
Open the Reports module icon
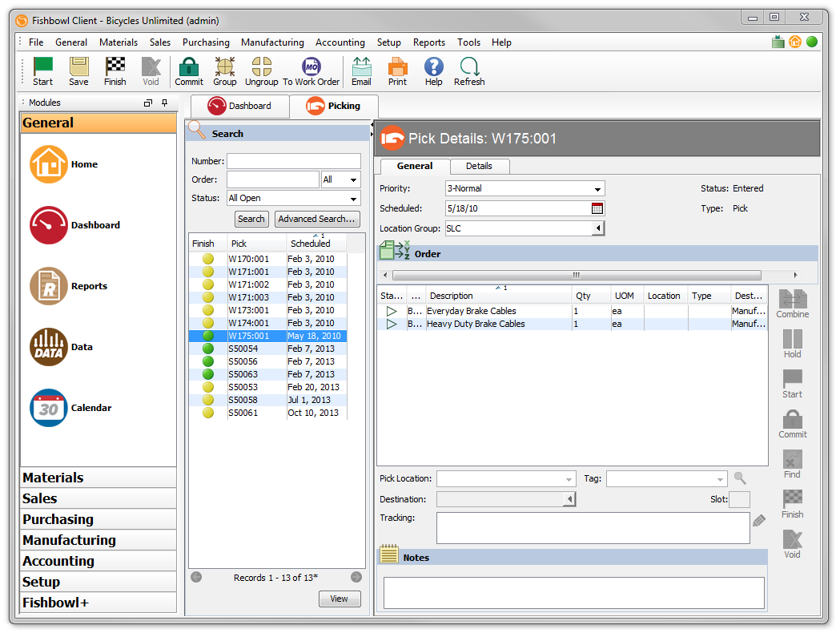(x=49, y=286)
